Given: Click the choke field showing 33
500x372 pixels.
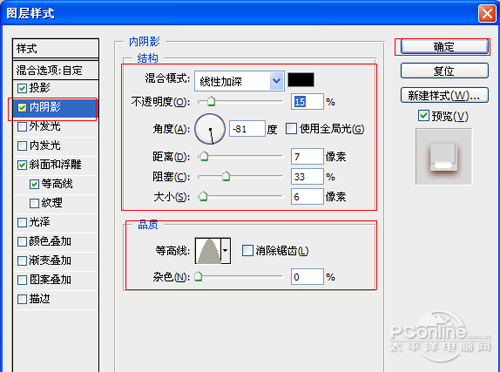Looking at the screenshot, I should coord(307,176).
